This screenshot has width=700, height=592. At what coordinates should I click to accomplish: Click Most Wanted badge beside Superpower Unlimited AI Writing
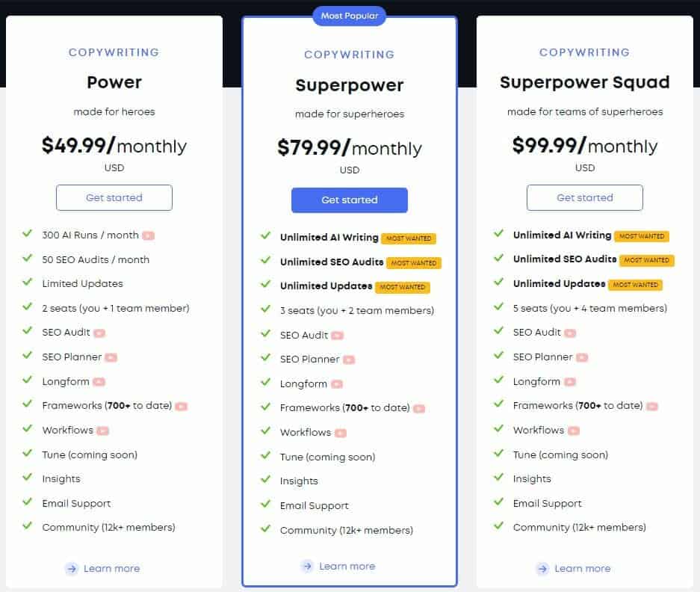pyautogui.click(x=409, y=238)
